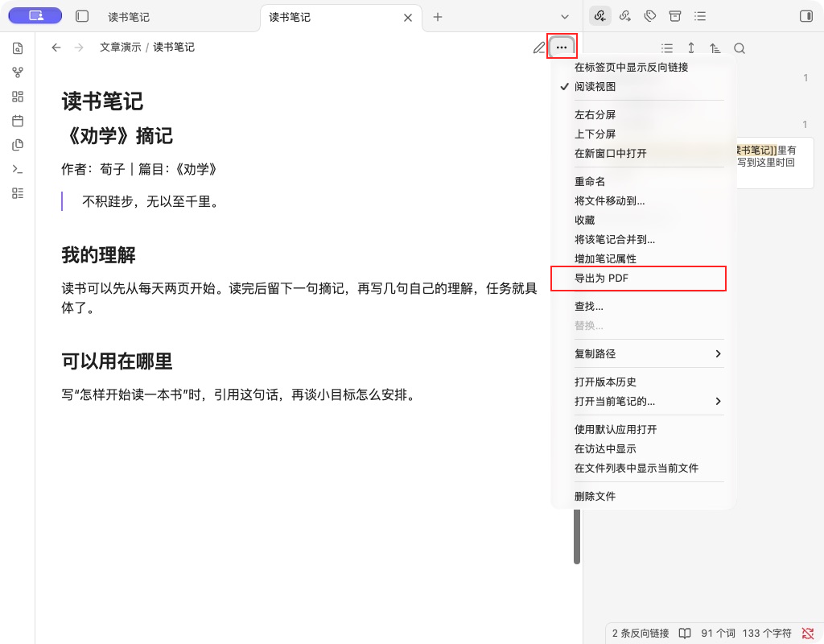This screenshot has width=824, height=644.
Task: Click the templates copy icon in ribbon
Action: (x=18, y=145)
